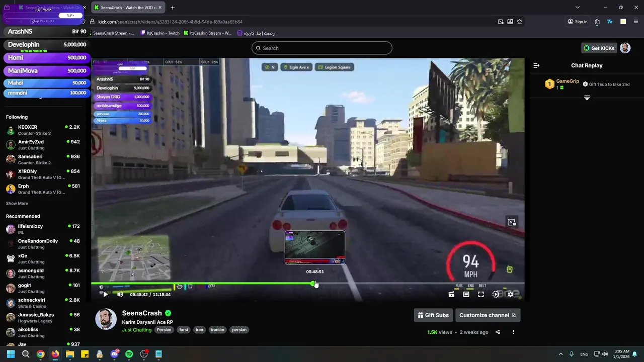Seek the video progress bar handle

[314, 284]
